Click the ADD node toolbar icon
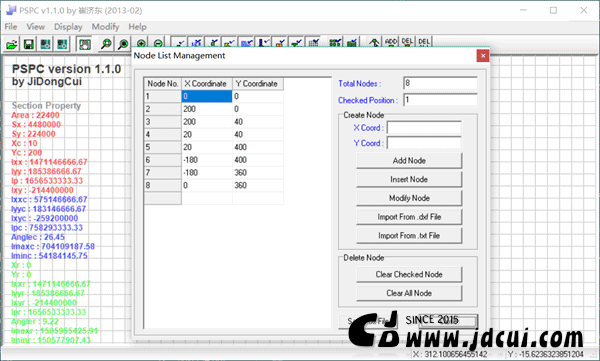Viewport: 600px width, 361px height. pyautogui.click(x=391, y=42)
